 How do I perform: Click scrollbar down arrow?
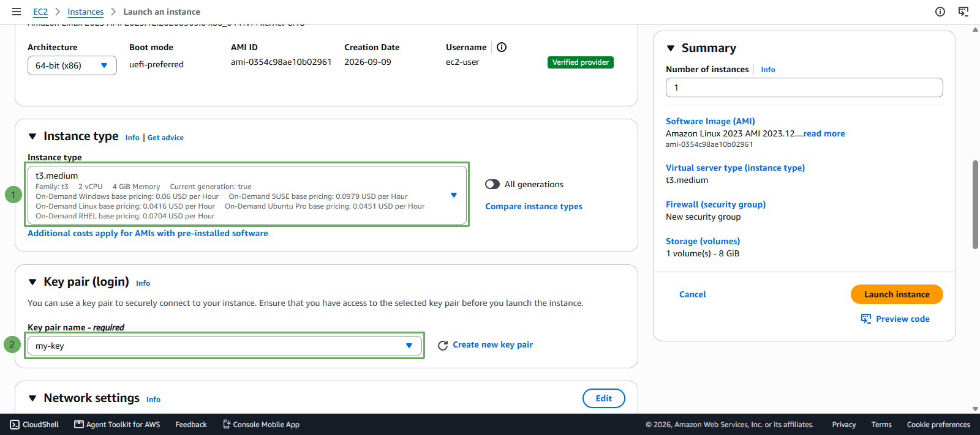pos(975,409)
